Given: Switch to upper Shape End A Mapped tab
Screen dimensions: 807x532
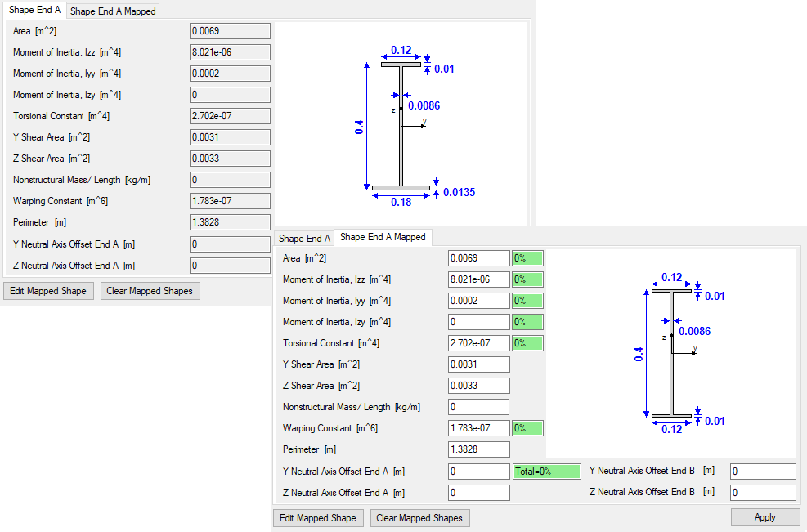Looking at the screenshot, I should coord(113,11).
